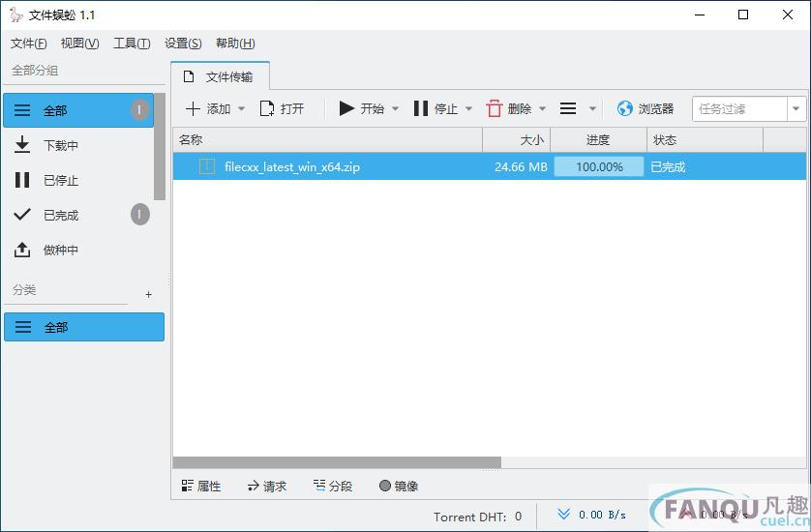811x532 pixels.
Task: Expand the Delete (删除) dropdown arrow
Action: 543,109
